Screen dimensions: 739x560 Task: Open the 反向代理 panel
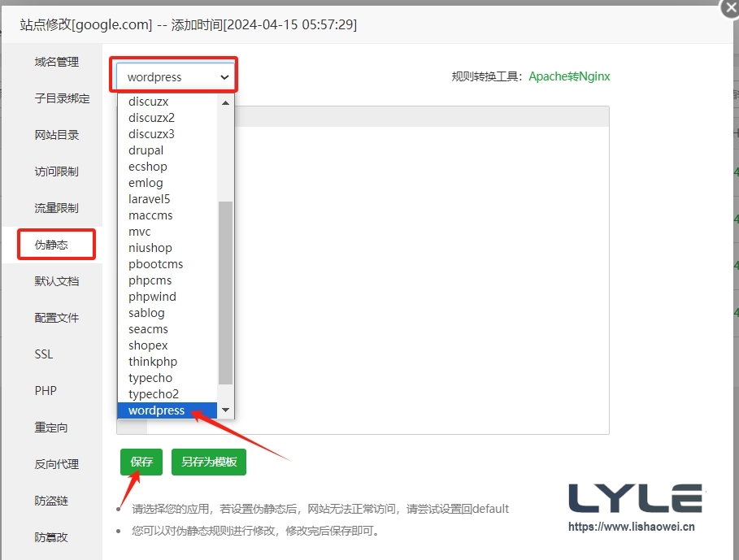[57, 463]
